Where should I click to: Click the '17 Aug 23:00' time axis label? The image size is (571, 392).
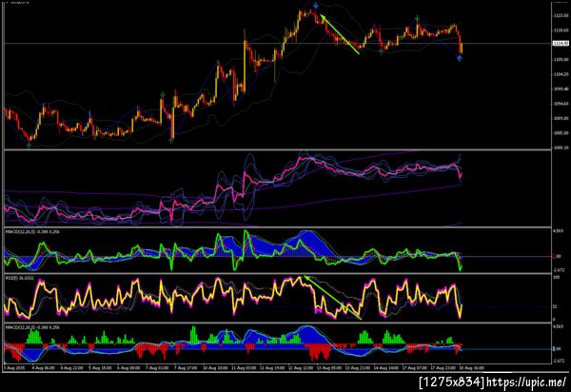coord(443,368)
